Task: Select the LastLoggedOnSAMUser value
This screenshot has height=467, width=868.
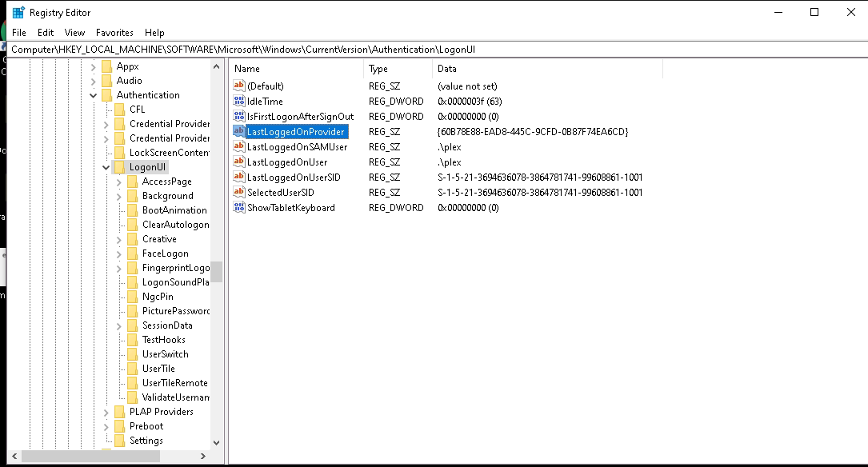Action: coord(297,147)
